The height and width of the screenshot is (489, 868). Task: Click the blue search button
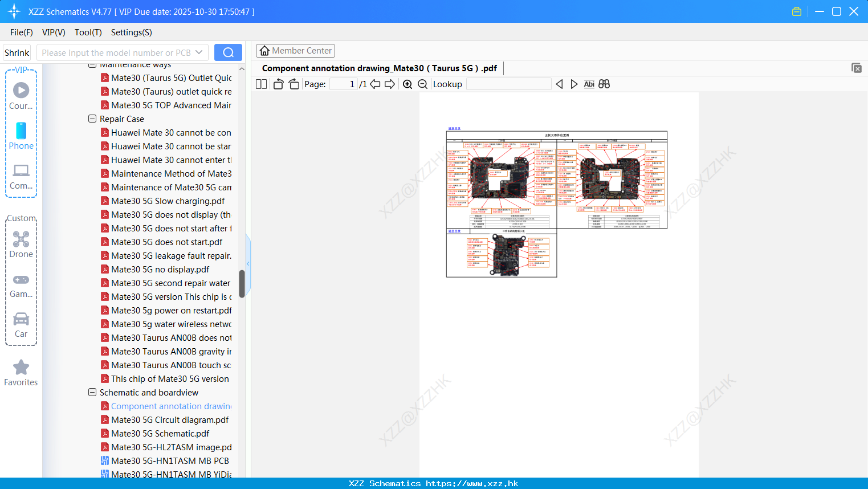pyautogui.click(x=228, y=52)
